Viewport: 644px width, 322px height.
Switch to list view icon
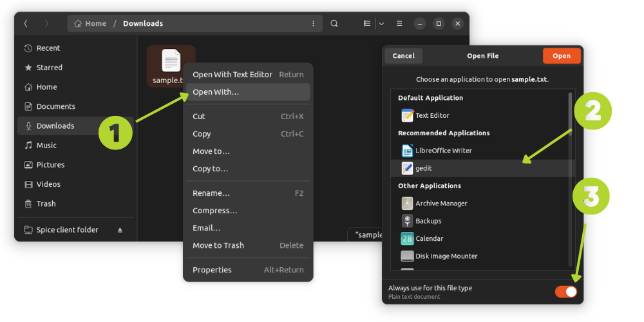click(367, 23)
